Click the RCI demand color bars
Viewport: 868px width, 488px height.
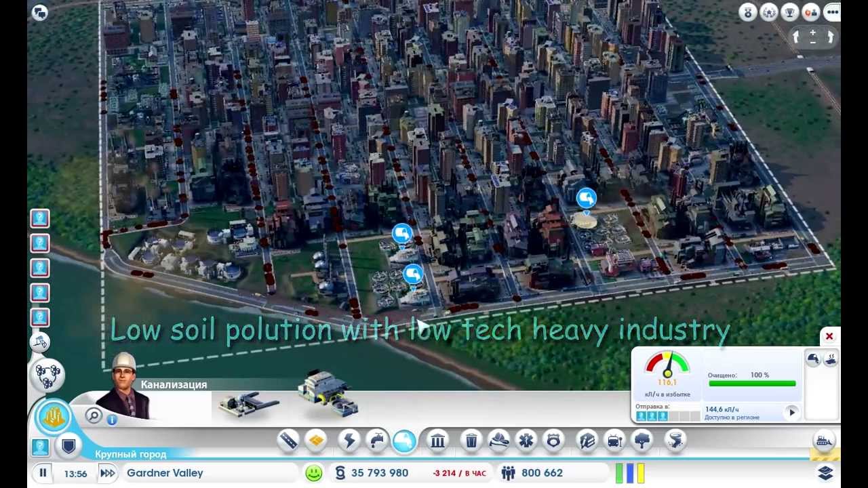click(x=630, y=473)
